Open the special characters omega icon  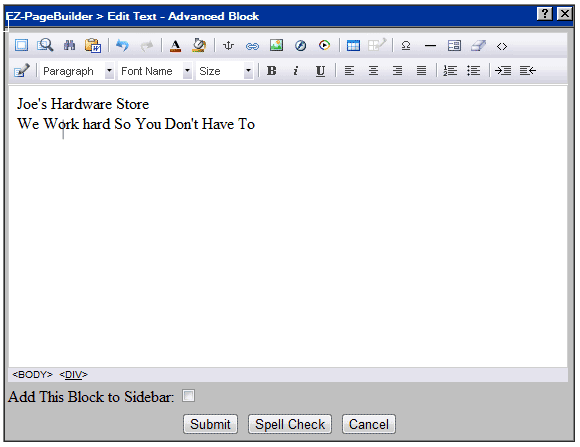tap(406, 46)
